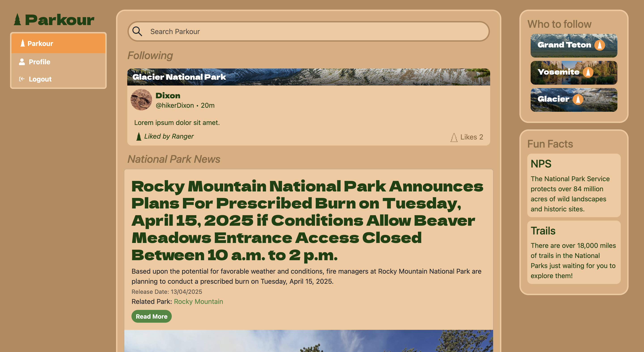
Task: Click the NPS fun fact card
Action: (x=574, y=185)
